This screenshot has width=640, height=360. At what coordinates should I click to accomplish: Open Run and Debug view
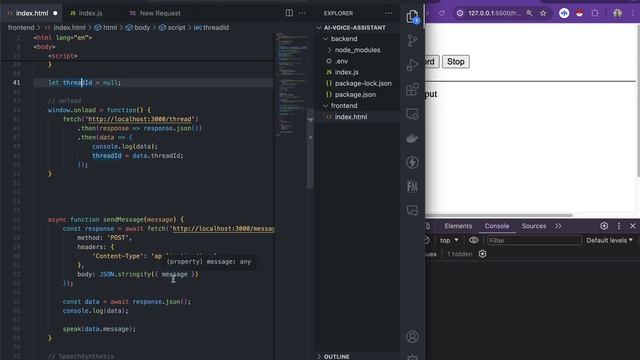pyautogui.click(x=412, y=65)
